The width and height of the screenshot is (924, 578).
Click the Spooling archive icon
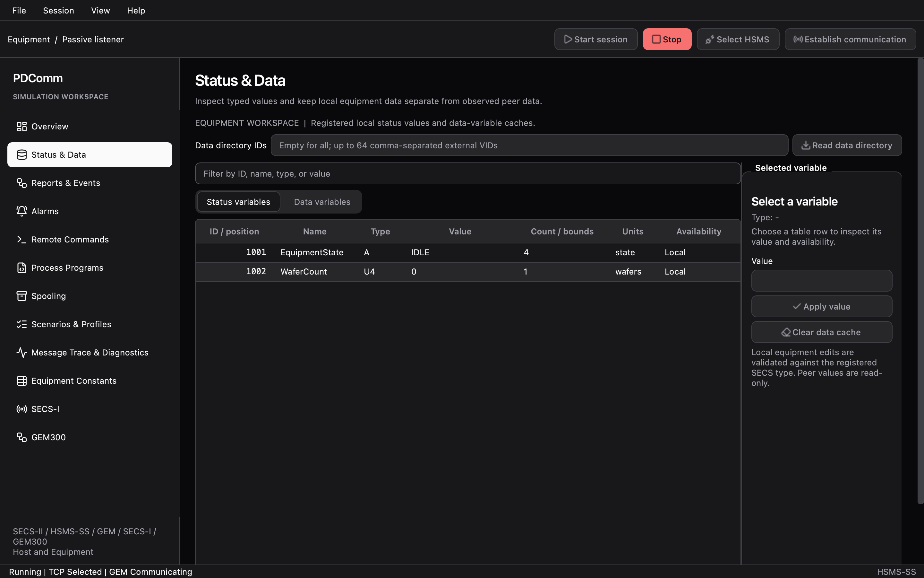(22, 296)
